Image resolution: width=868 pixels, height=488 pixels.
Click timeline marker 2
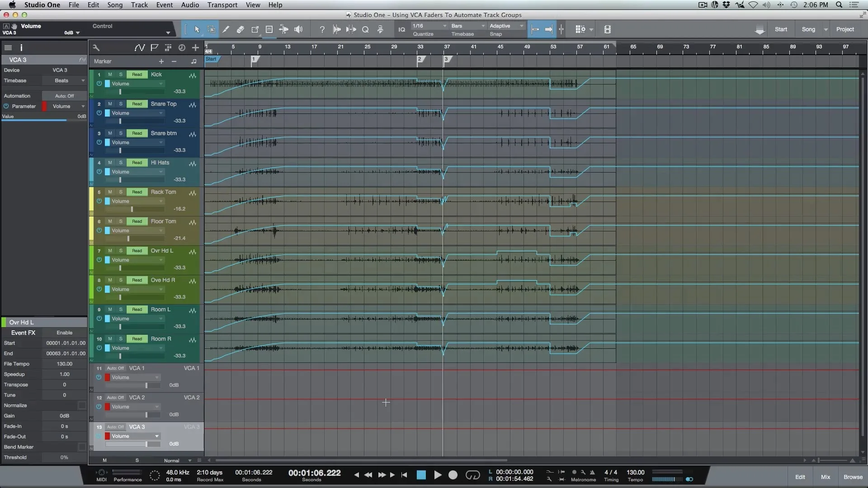420,59
